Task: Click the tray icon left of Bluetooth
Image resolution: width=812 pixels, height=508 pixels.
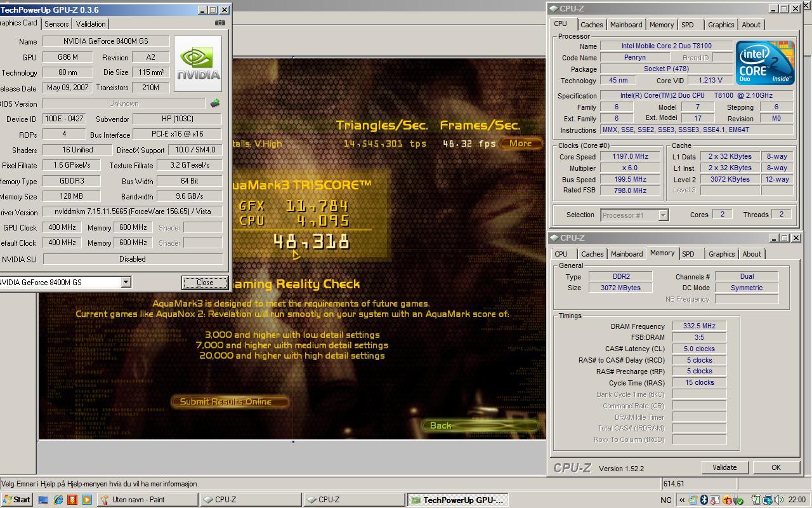Action: [x=693, y=500]
